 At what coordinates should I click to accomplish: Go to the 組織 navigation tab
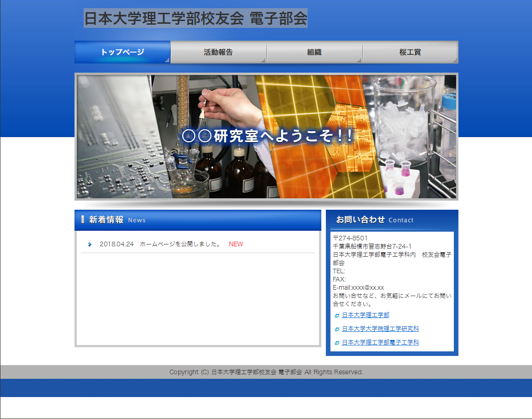[x=314, y=52]
